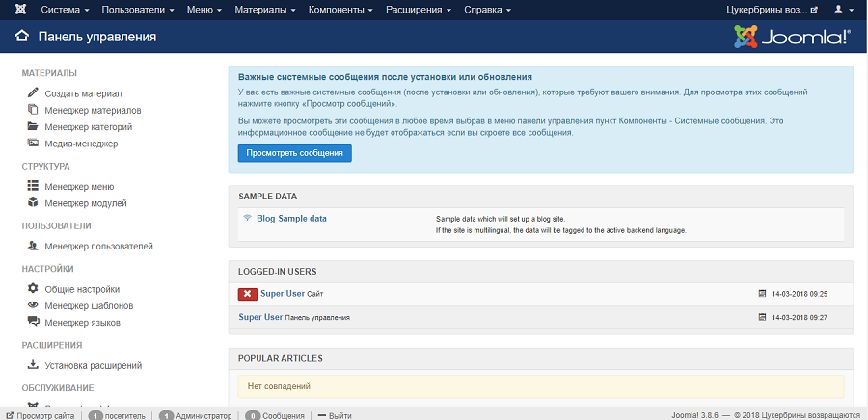Open the user account dropdown
This screenshot has width=868, height=420.
pyautogui.click(x=842, y=10)
